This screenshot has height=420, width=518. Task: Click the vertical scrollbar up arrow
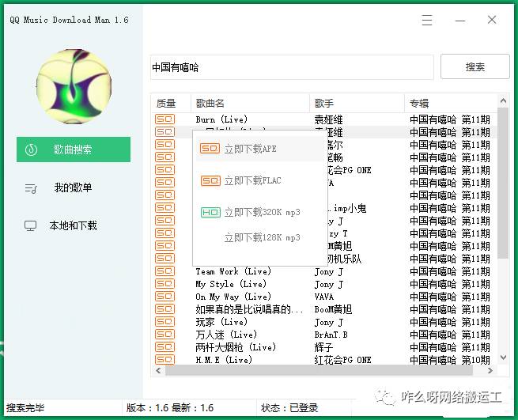coord(503,100)
